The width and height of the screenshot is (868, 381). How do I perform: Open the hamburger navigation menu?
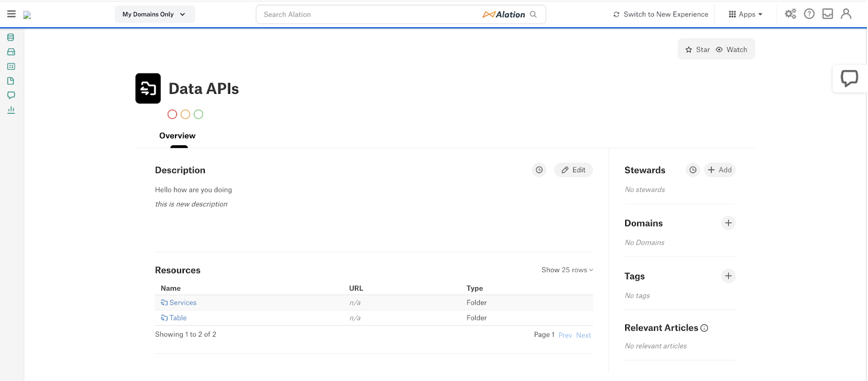tap(11, 14)
